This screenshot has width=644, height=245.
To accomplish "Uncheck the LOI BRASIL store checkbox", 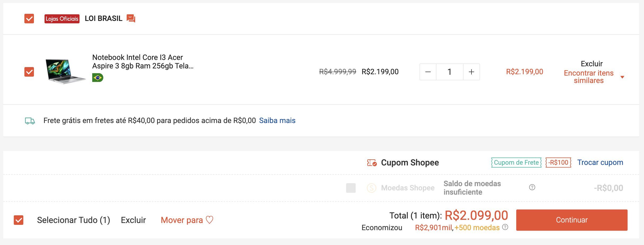I will coord(29,19).
